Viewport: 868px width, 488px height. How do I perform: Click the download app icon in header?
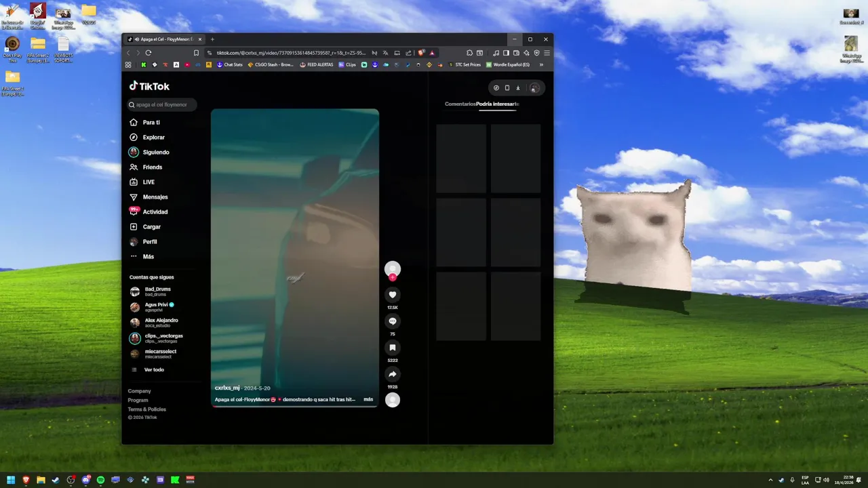[x=517, y=87]
